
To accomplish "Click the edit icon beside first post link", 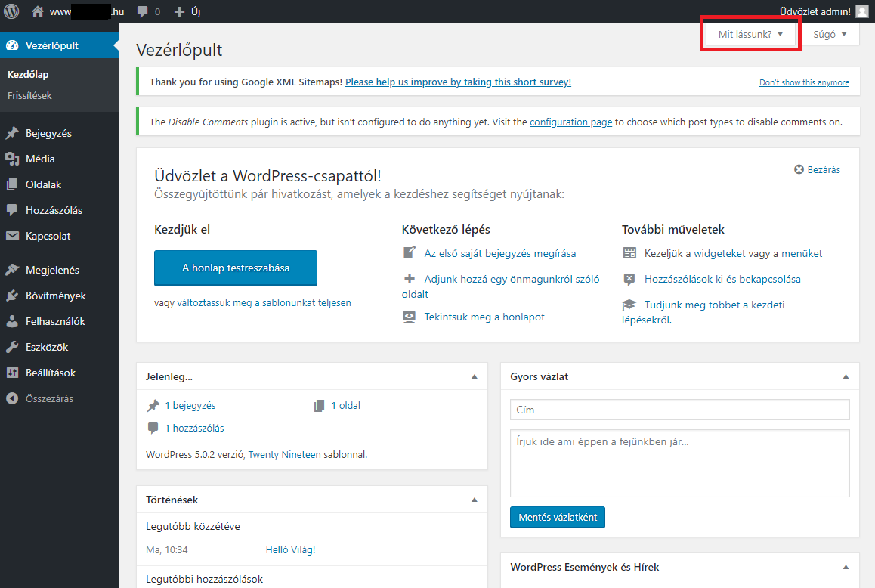I will pyautogui.click(x=410, y=253).
